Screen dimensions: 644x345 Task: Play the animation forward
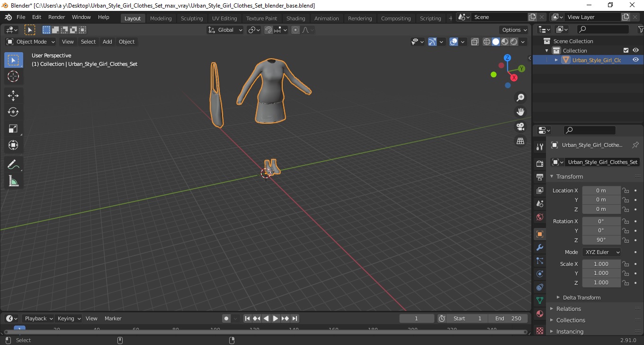coord(276,318)
